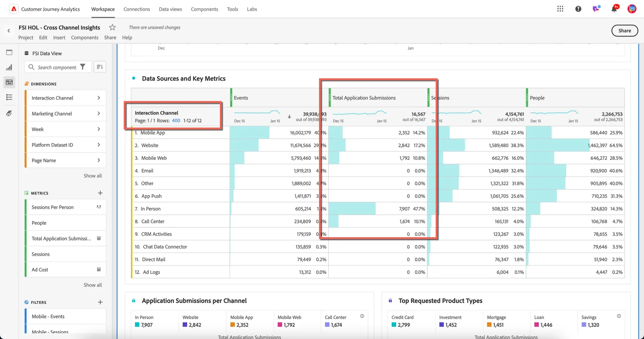Open the AI assistant chat icon
Image resolution: width=644 pixels, height=339 pixels.
pos(596,9)
